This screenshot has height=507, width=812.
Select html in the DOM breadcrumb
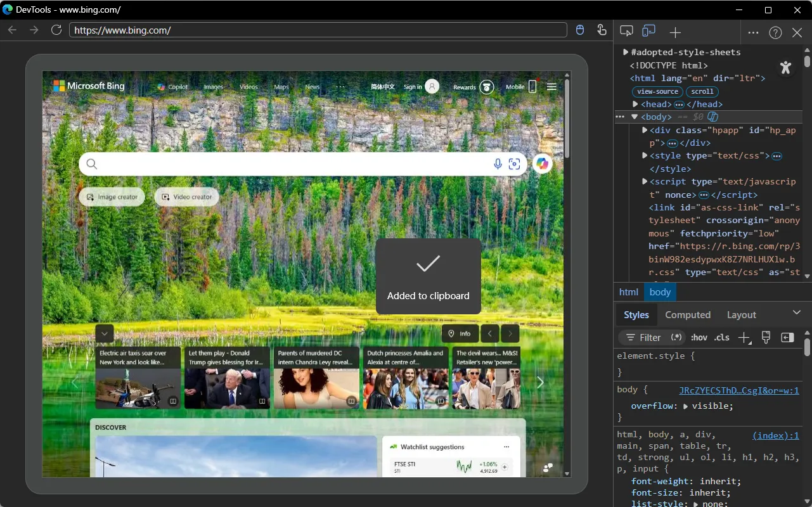tap(629, 292)
